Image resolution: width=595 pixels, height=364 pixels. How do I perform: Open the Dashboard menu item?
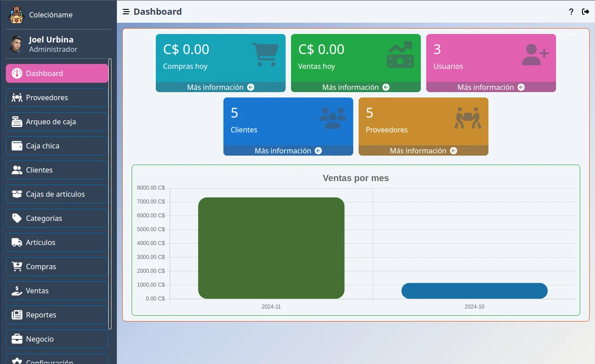[x=56, y=73]
